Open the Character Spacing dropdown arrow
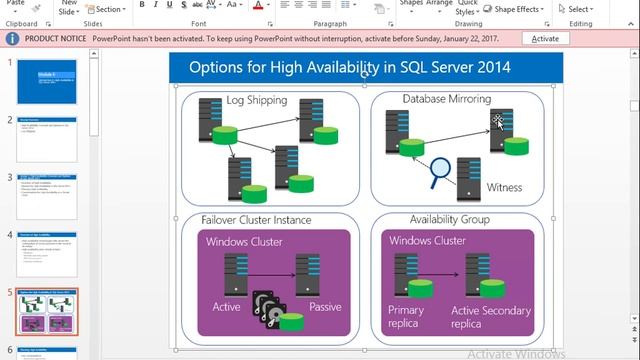Image resolution: width=640 pixels, height=360 pixels. tap(220, 5)
